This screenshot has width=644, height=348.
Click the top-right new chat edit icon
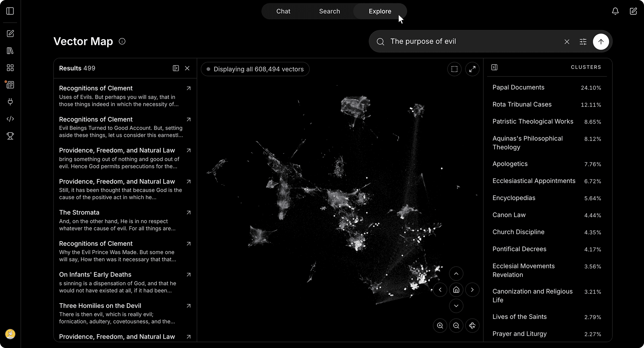click(x=633, y=11)
